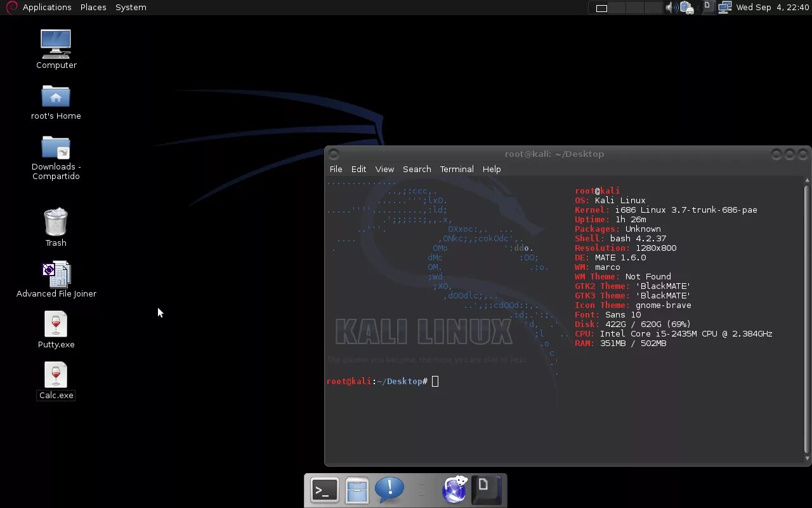This screenshot has width=812, height=508.
Task: Click the Debian swirl logo in top panel
Action: coord(11,7)
